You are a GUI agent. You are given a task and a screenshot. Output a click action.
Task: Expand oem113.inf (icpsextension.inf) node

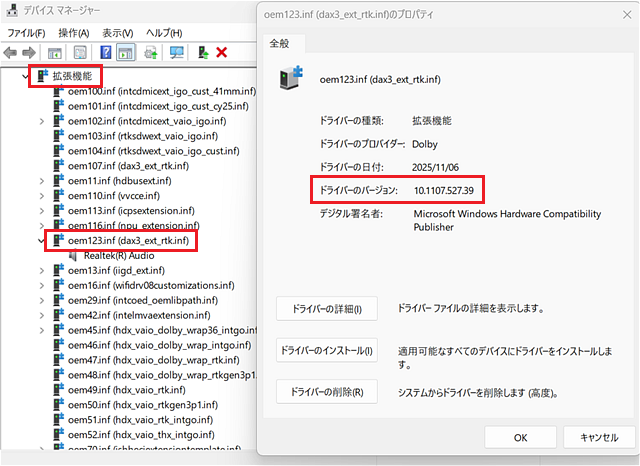[x=42, y=211]
